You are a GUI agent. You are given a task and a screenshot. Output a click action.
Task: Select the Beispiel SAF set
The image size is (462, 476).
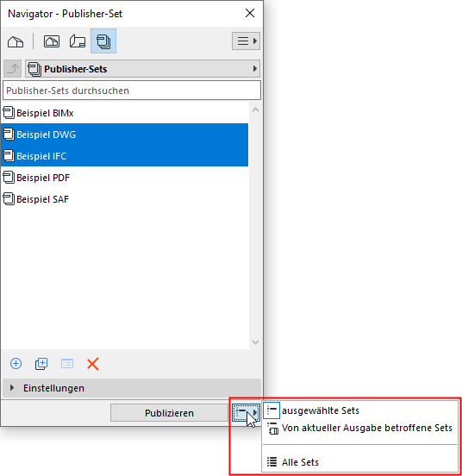pos(124,199)
